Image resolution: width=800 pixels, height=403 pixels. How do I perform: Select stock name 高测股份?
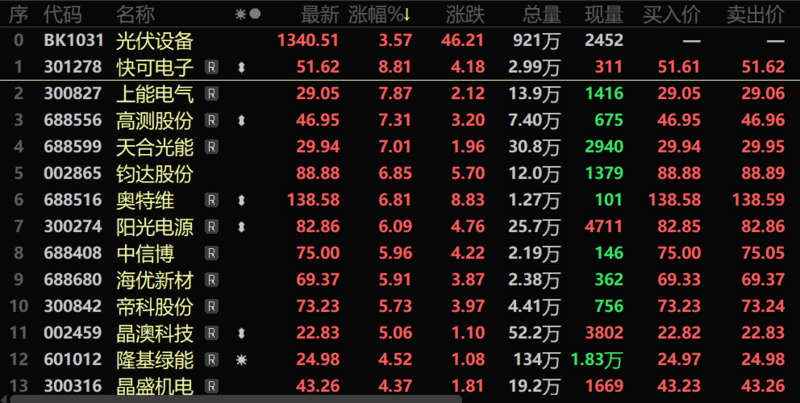pos(155,120)
